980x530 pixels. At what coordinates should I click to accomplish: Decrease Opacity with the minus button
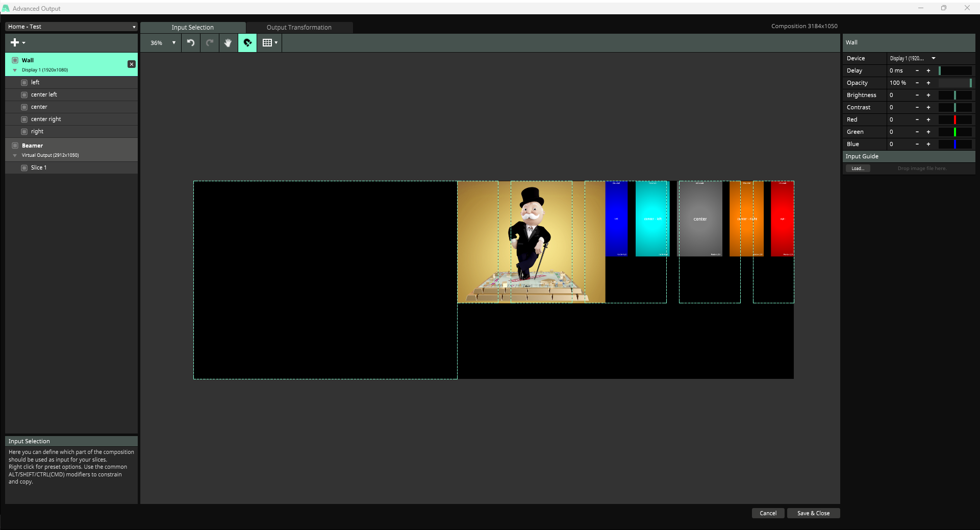pos(917,83)
